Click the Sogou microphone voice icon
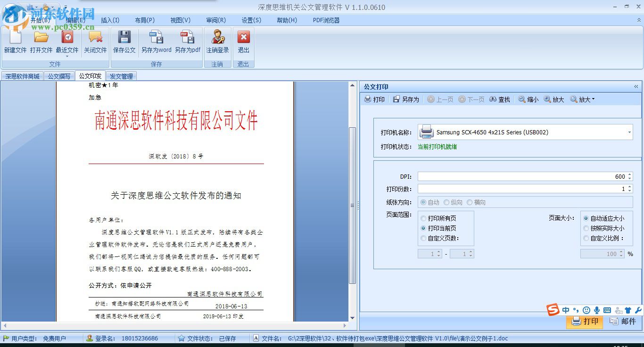This screenshot has width=644, height=347. pos(597,310)
